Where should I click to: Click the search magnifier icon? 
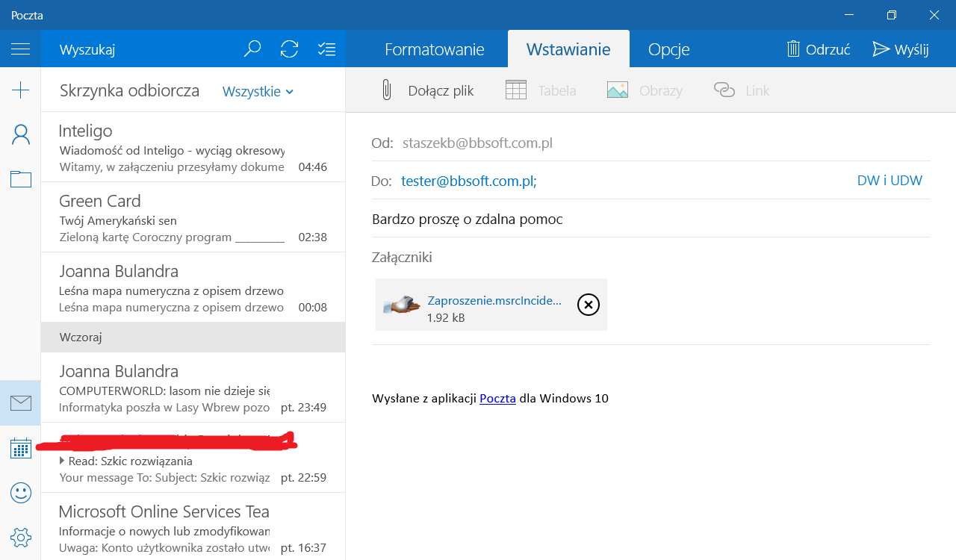click(x=252, y=49)
